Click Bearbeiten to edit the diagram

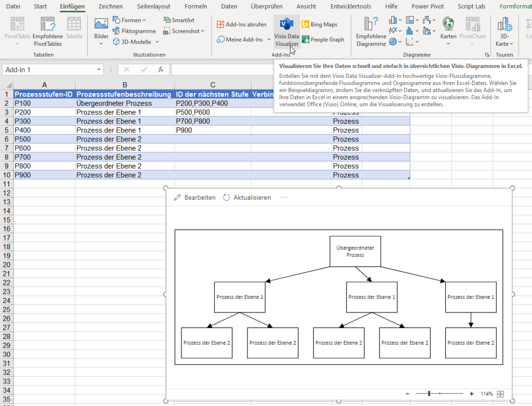pos(199,197)
